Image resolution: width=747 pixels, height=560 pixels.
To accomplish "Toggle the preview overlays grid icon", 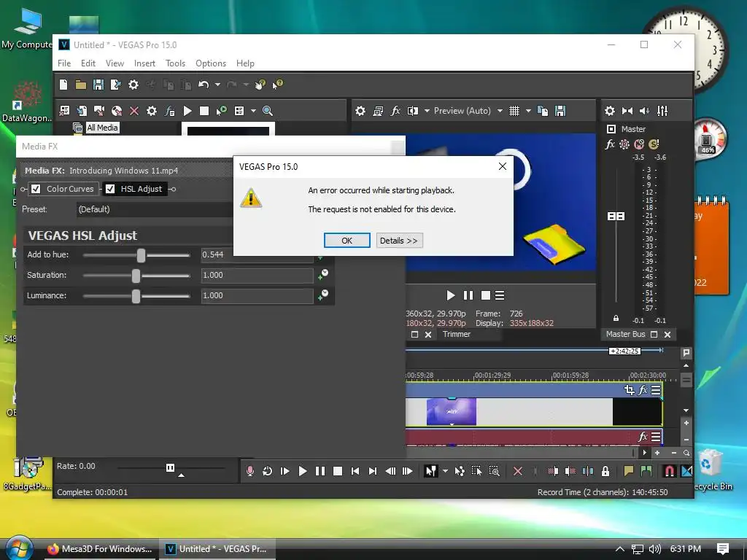I will click(x=514, y=111).
